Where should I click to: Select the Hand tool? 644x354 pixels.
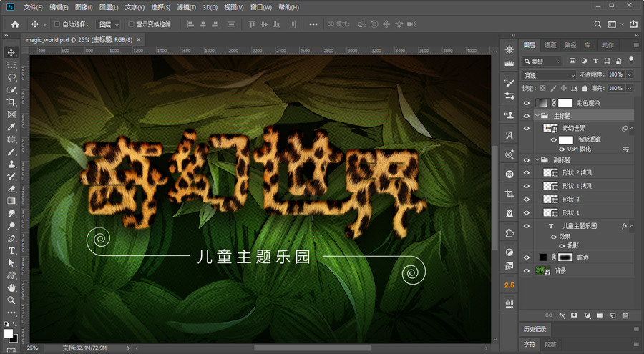pyautogui.click(x=11, y=287)
